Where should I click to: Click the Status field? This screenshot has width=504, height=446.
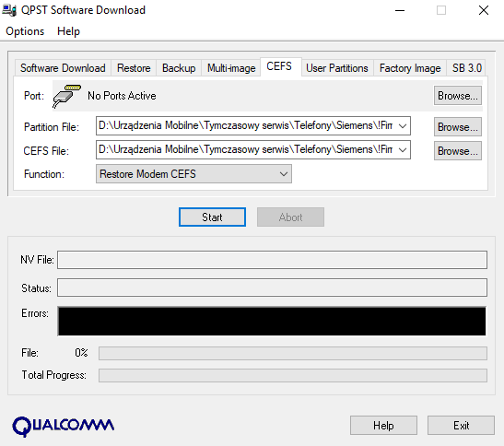(x=272, y=288)
